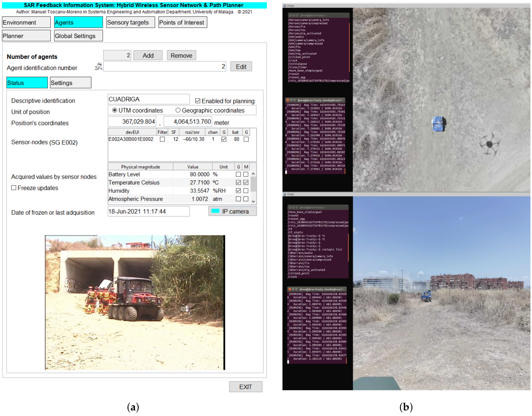Switch to the Planner tab
Image resolution: width=532 pixels, height=416 pixels.
pyautogui.click(x=26, y=36)
